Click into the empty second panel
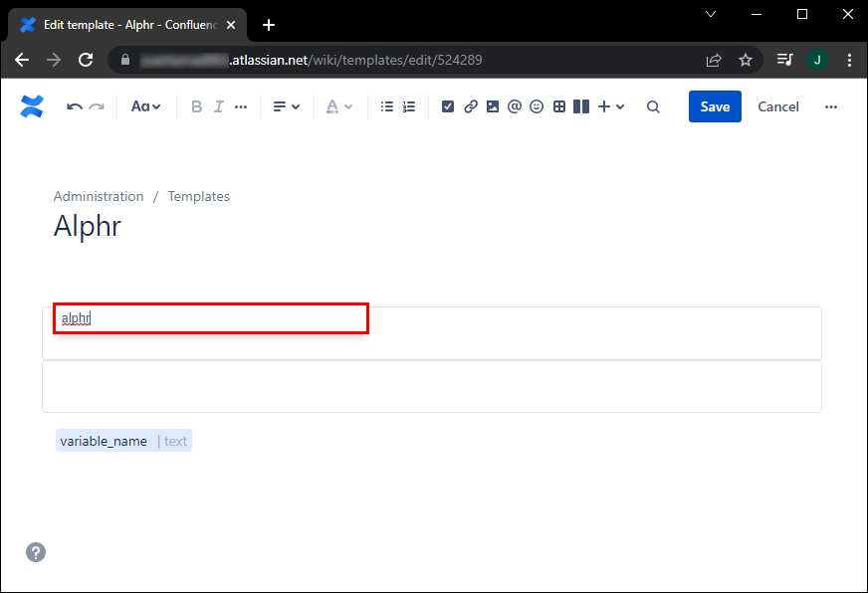The width and height of the screenshot is (868, 593). [x=432, y=386]
